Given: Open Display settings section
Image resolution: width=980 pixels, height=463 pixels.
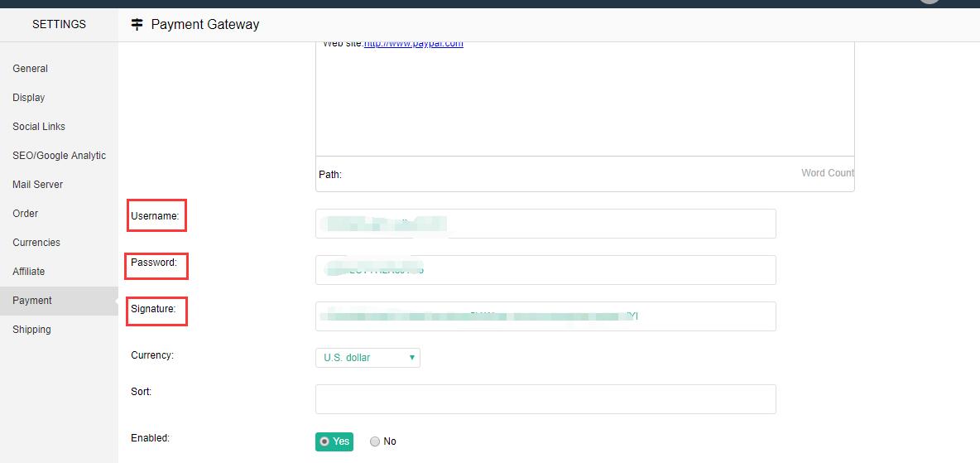Looking at the screenshot, I should (29, 98).
